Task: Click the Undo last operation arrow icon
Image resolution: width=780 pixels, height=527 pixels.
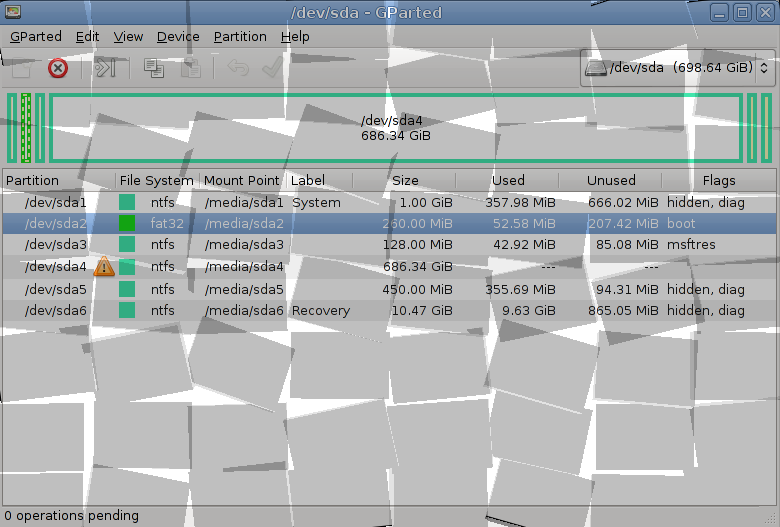Action: (238, 68)
